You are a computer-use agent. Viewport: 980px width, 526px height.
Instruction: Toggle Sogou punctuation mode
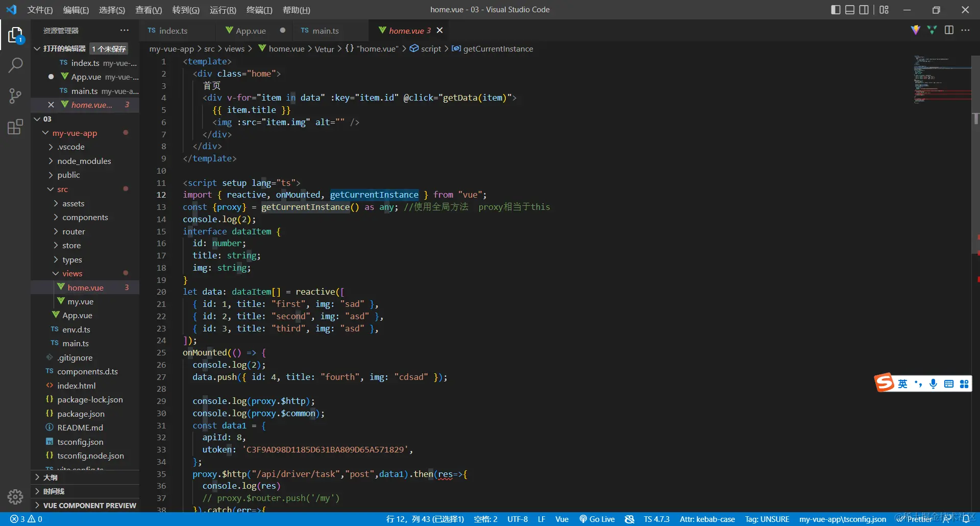pos(918,384)
